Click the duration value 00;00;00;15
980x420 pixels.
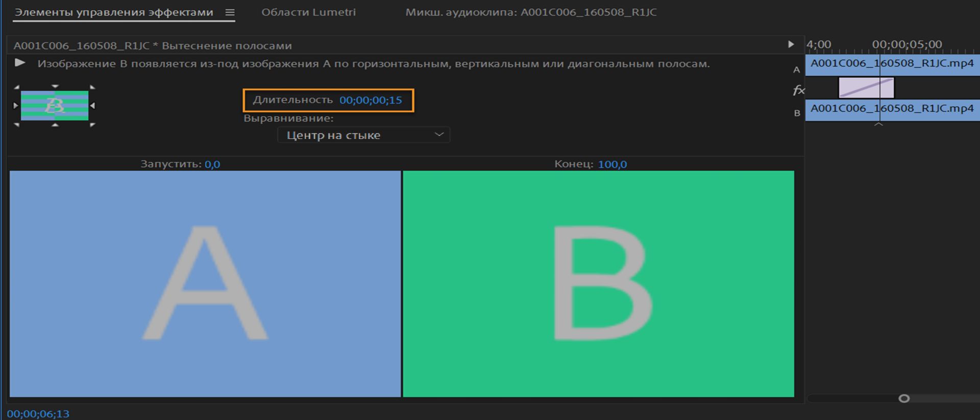(x=371, y=100)
